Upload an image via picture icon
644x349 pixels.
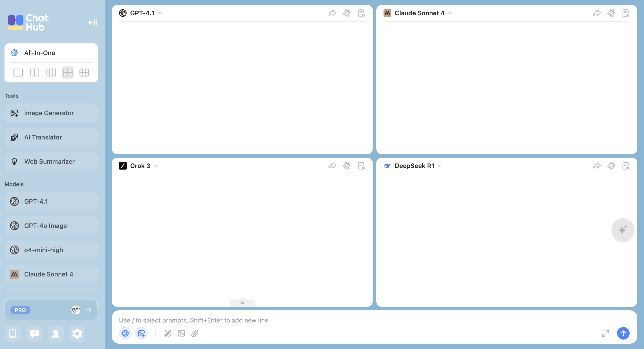coord(181,333)
